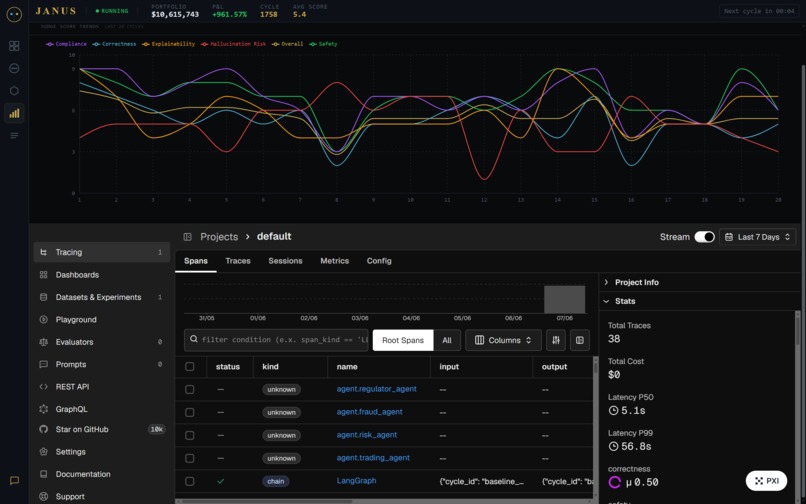
Task: Click the Datasets & Experiments database icon
Action: pos(44,297)
